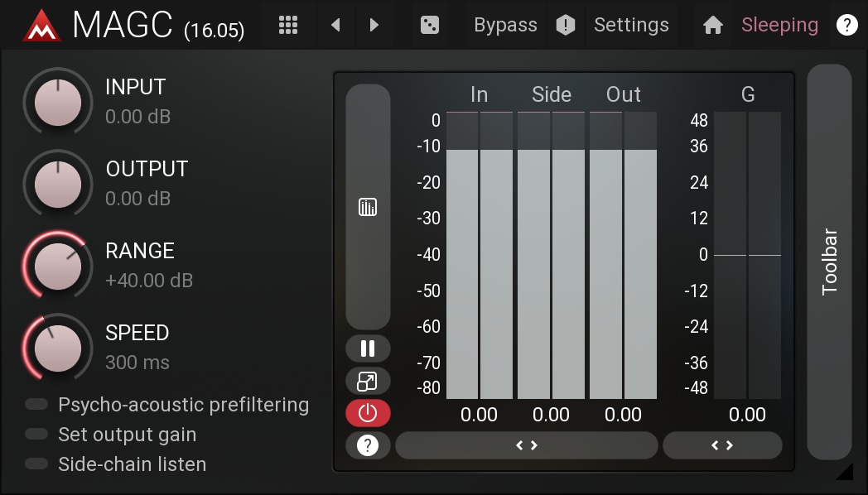This screenshot has height=495, width=868.
Task: Click SPEED value 300 ms
Action: [x=137, y=363]
